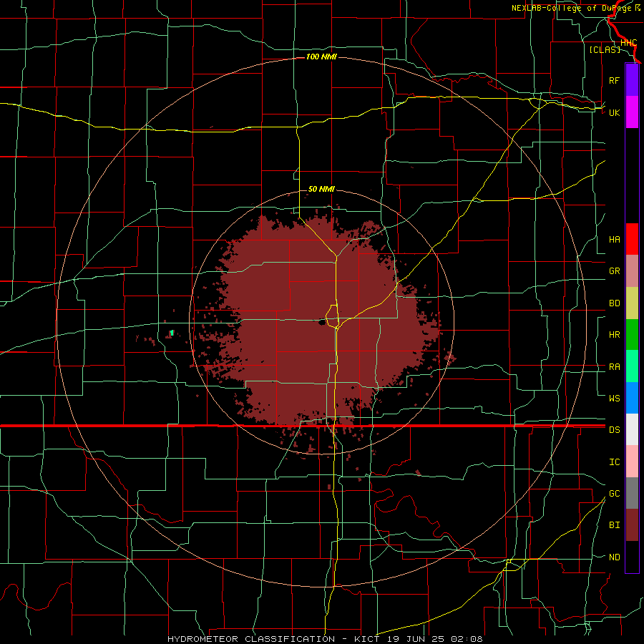Click the GC gray legend color block
This screenshot has width=644, height=644.
pyautogui.click(x=632, y=493)
